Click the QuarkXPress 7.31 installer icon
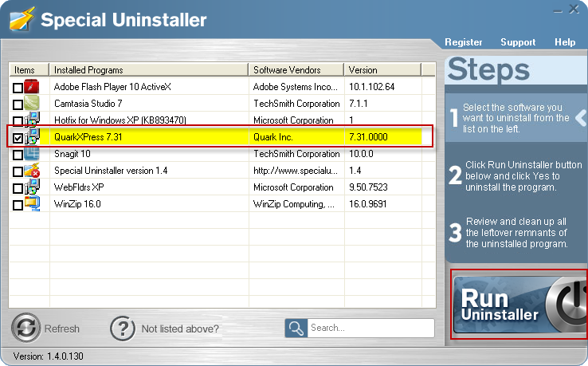Viewport: 588px width, 366px height. [x=32, y=136]
